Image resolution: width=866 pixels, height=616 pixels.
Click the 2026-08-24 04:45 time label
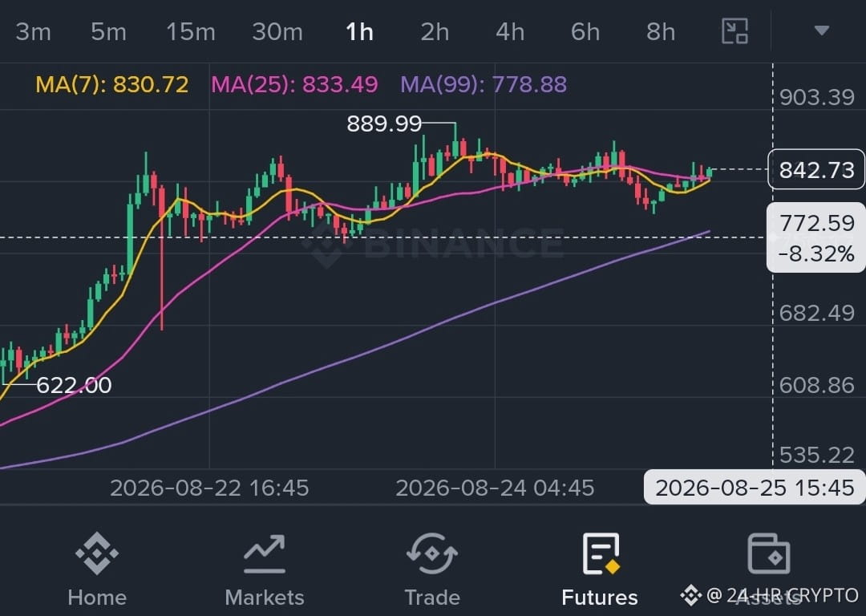pyautogui.click(x=495, y=488)
